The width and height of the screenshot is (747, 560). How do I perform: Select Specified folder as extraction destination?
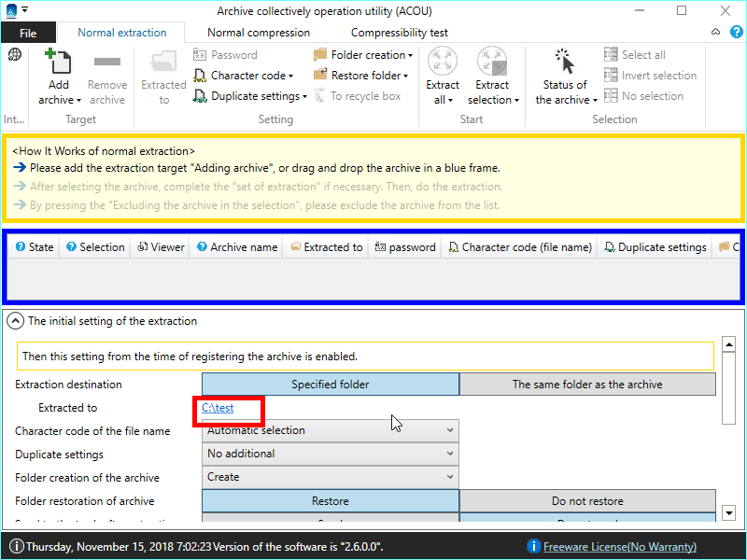(331, 384)
